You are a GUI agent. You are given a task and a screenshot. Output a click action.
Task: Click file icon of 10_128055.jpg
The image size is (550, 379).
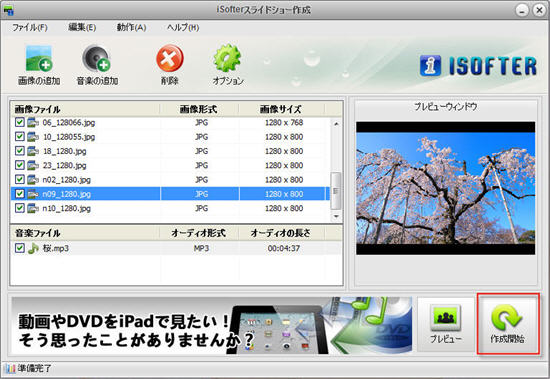(x=33, y=137)
